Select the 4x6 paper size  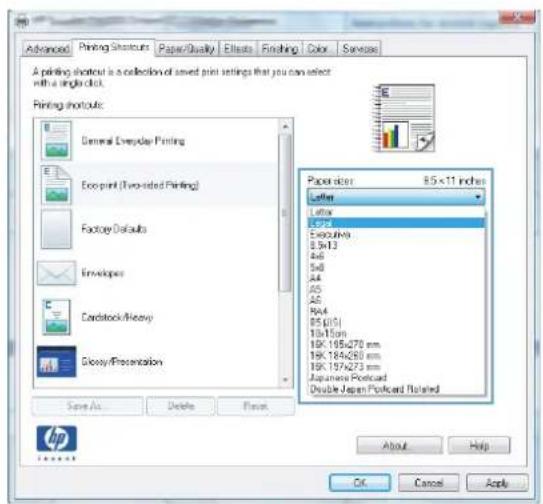coord(396,256)
